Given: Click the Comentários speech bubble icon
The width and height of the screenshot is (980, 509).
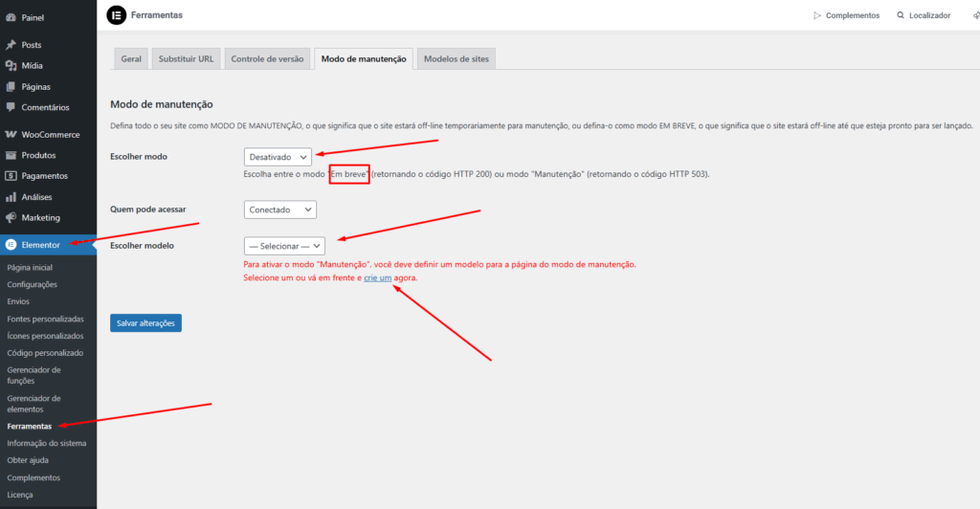Looking at the screenshot, I should [x=11, y=107].
